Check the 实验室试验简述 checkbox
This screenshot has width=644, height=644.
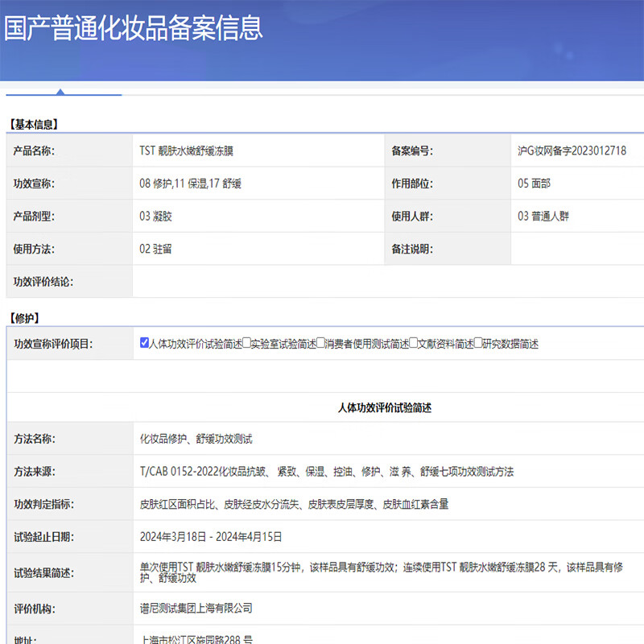click(x=245, y=344)
